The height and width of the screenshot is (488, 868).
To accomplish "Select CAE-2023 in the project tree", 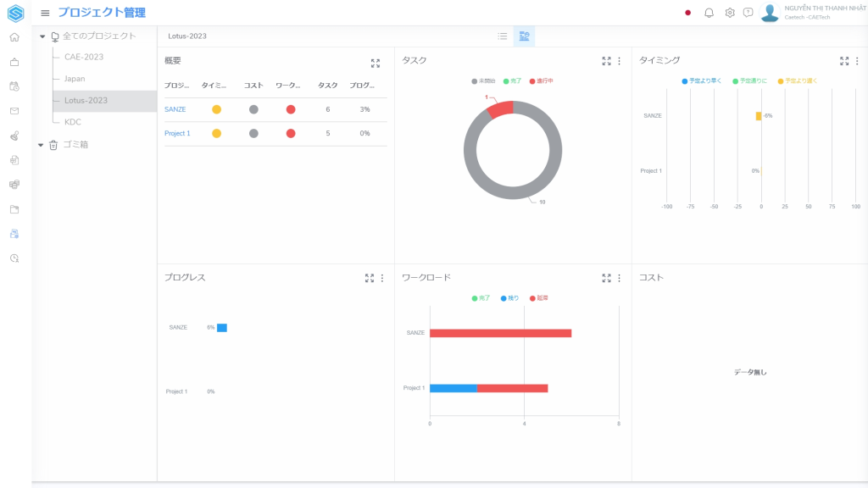I will point(84,57).
